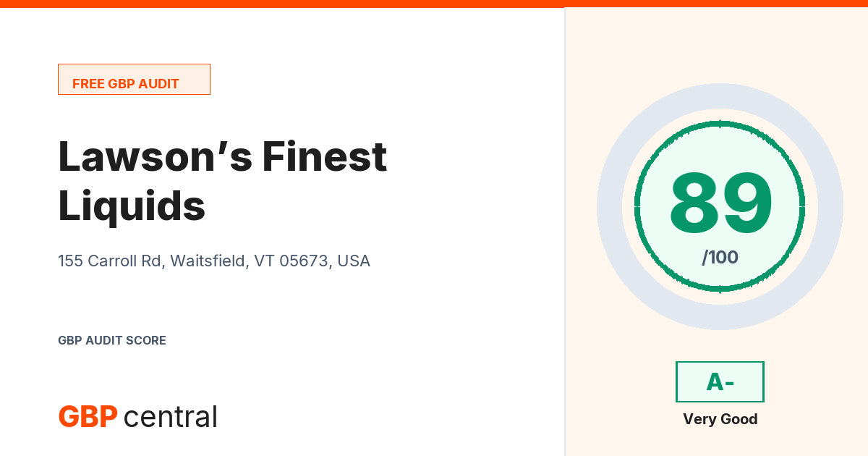
Task: Click USA at the end of the address
Action: point(354,261)
